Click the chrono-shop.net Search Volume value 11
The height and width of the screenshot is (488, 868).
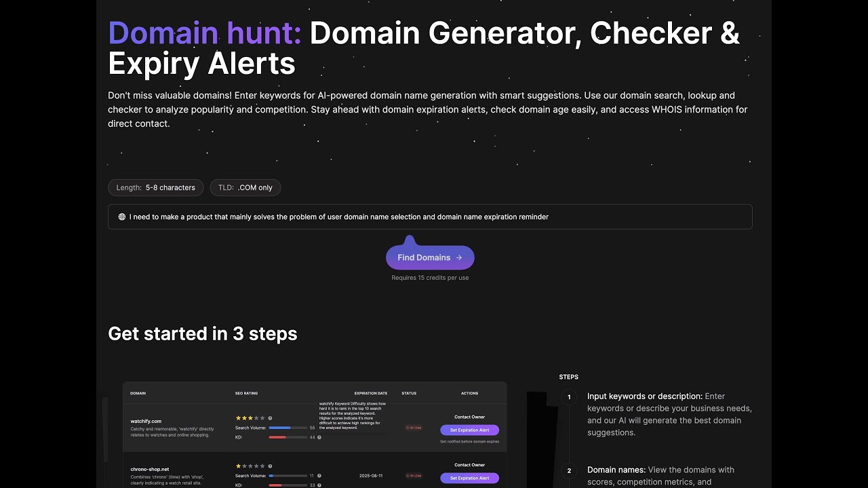pyautogui.click(x=312, y=476)
